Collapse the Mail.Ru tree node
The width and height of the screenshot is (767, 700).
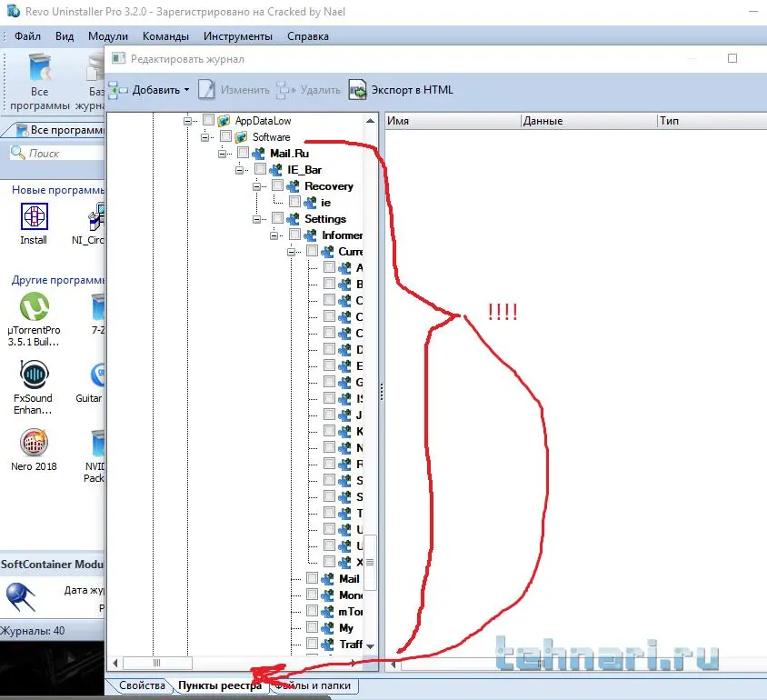[x=222, y=154]
